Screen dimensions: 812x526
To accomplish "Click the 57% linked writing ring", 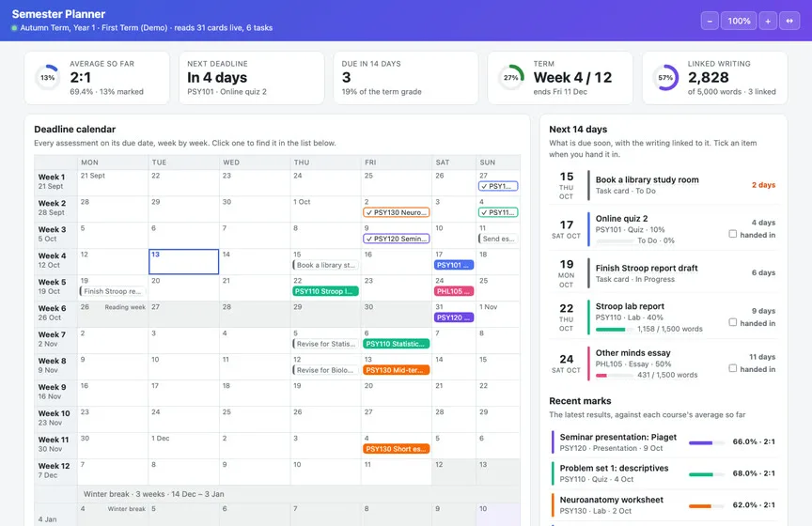I will [665, 78].
